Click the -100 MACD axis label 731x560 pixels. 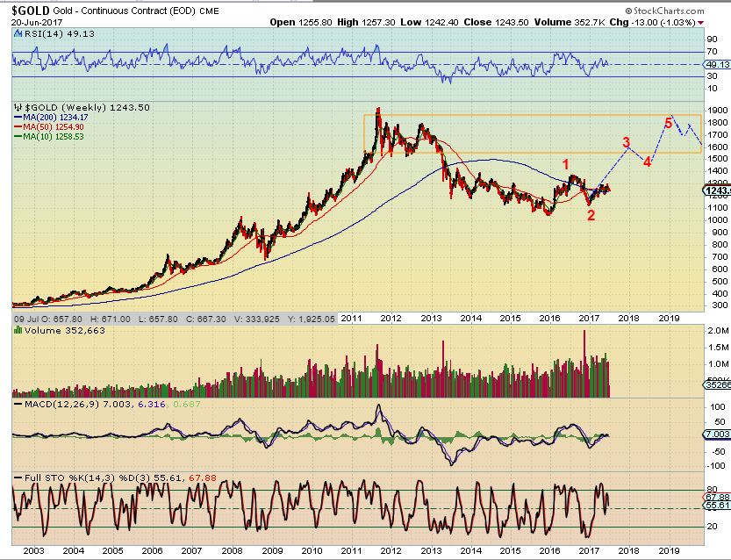[717, 466]
